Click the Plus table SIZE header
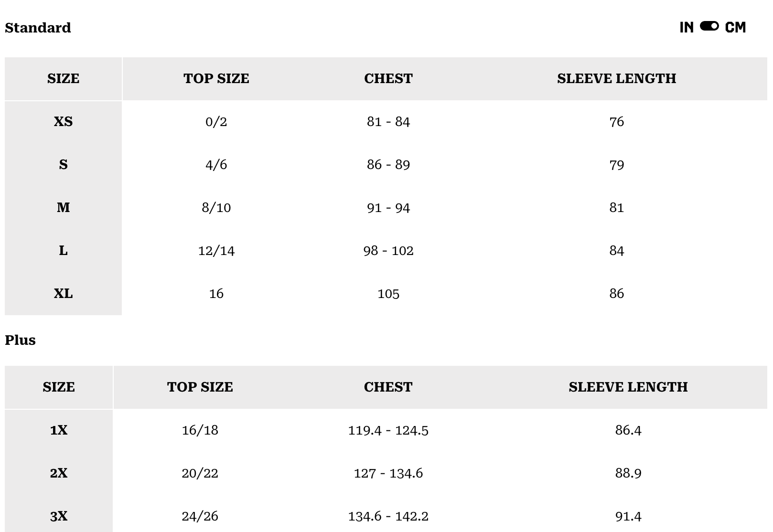This screenshot has height=532, width=773. click(x=59, y=387)
